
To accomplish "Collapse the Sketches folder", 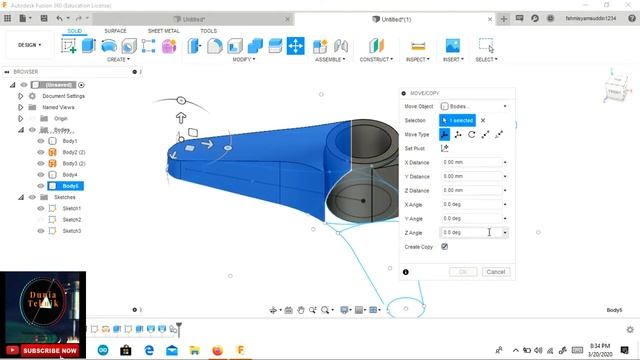I will pyautogui.click(x=20, y=197).
